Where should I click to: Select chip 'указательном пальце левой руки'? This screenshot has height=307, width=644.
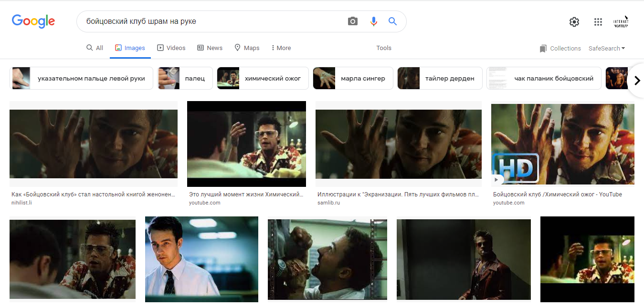coord(82,78)
